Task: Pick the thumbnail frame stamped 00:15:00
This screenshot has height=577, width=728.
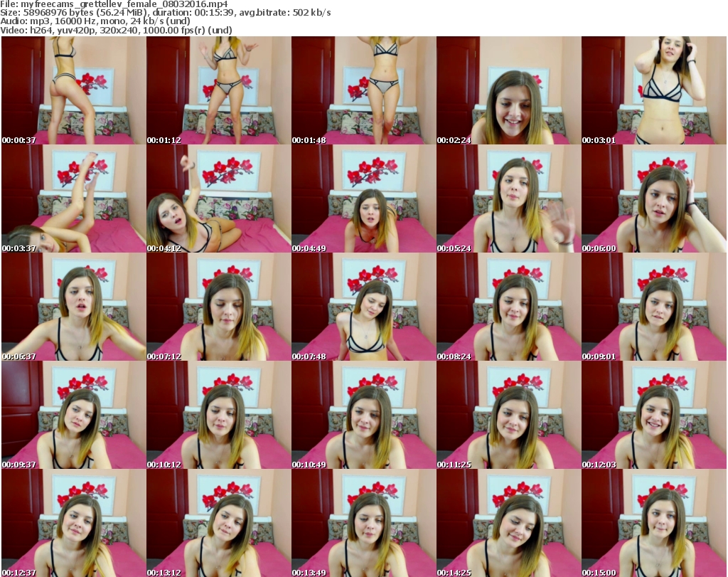Action: [654, 523]
